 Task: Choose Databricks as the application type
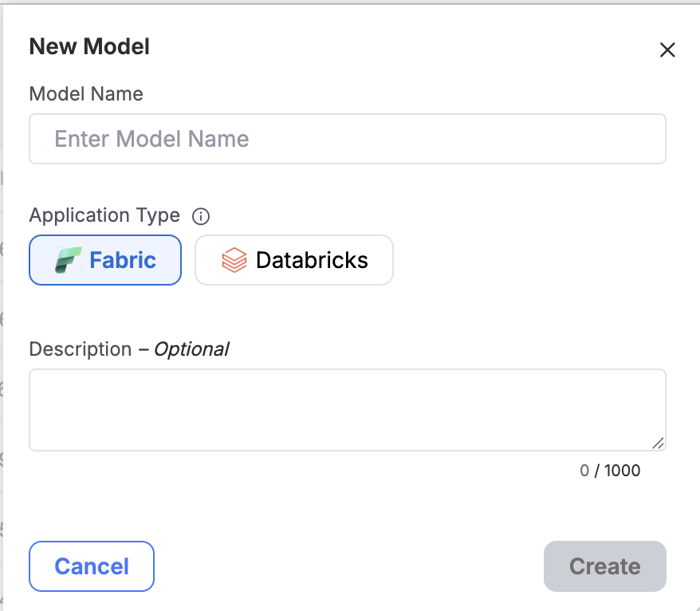click(293, 260)
